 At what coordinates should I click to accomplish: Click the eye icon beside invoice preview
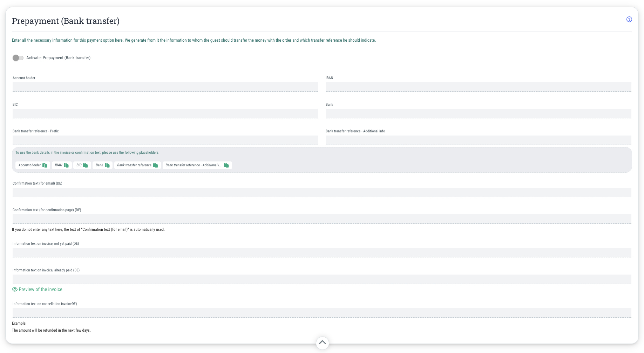[15, 290]
